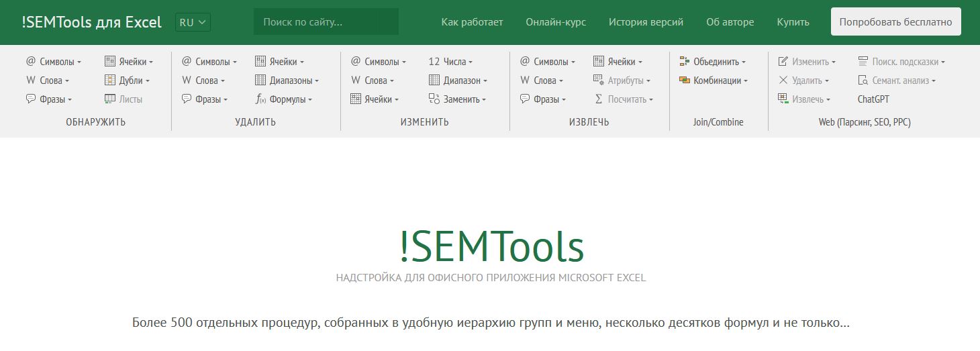The image size is (980, 351).
Task: Click the sigma Посчитать icon
Action: tap(599, 99)
